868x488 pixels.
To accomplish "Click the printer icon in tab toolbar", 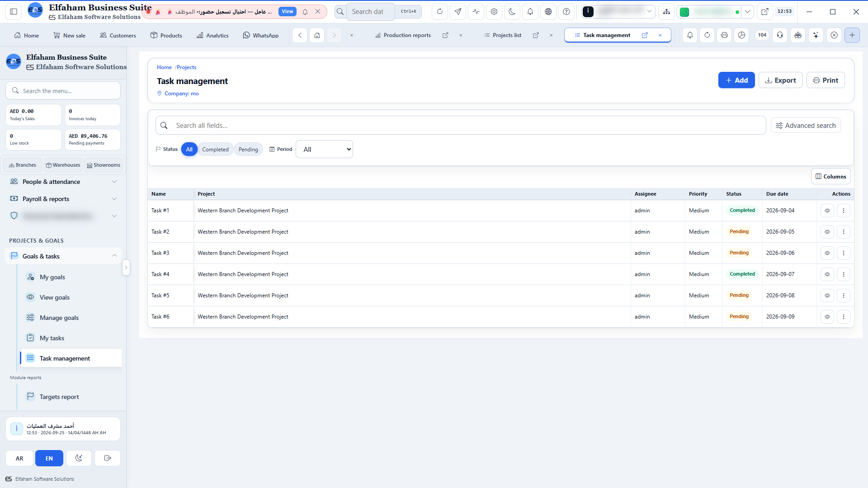I will [x=724, y=35].
